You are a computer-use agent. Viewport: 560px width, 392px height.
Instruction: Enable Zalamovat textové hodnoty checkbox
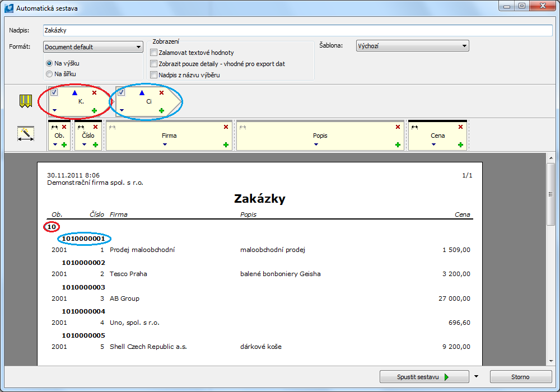point(154,53)
